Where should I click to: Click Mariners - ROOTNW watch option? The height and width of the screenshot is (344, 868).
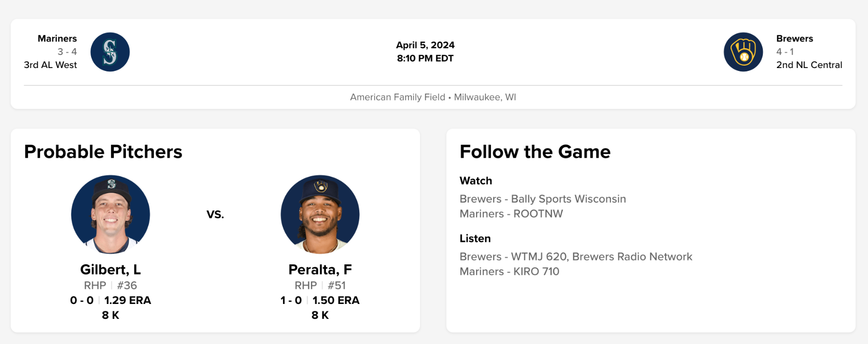(x=511, y=214)
